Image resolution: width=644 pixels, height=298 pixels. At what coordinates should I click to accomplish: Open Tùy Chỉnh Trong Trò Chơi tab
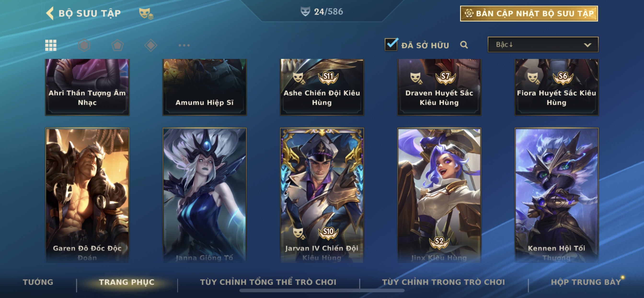click(443, 282)
